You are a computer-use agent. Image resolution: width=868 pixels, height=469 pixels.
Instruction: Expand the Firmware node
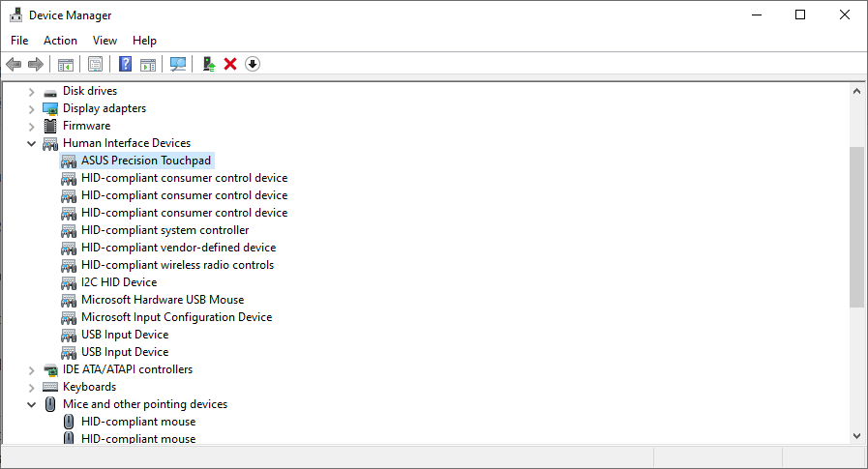(32, 127)
